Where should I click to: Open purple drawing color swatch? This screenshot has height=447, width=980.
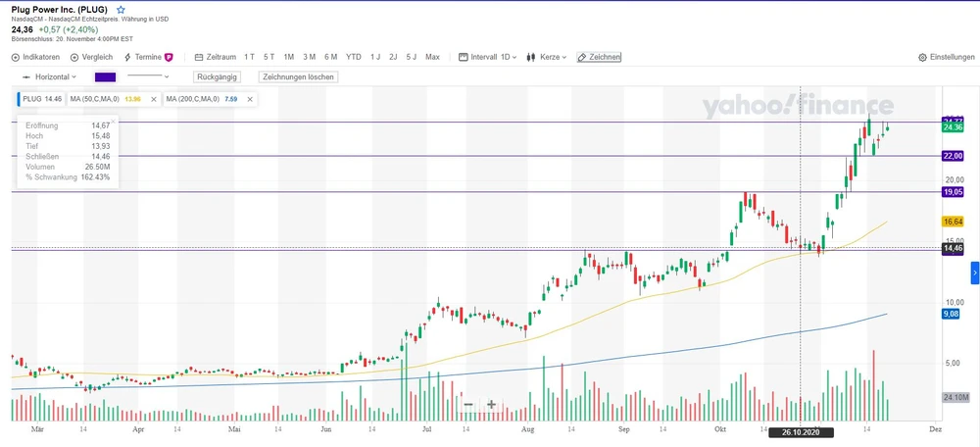[105, 76]
